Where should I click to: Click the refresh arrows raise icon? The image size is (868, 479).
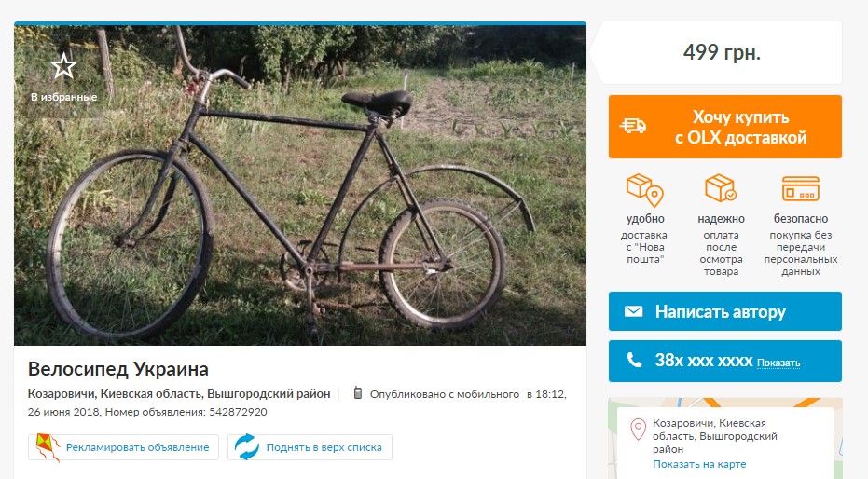[x=247, y=447]
